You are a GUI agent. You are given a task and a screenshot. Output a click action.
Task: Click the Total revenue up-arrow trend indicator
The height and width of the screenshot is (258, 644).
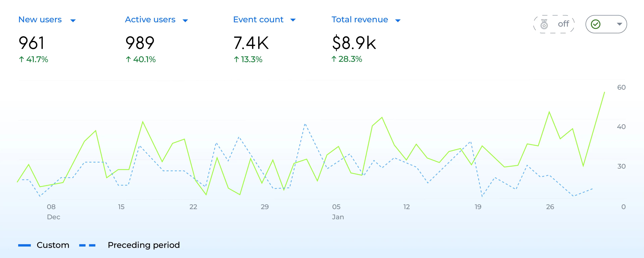pyautogui.click(x=334, y=59)
